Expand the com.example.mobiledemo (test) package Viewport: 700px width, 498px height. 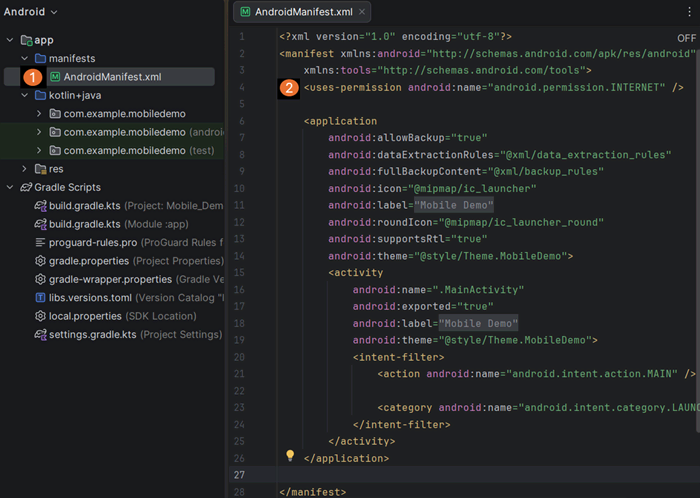(x=39, y=150)
